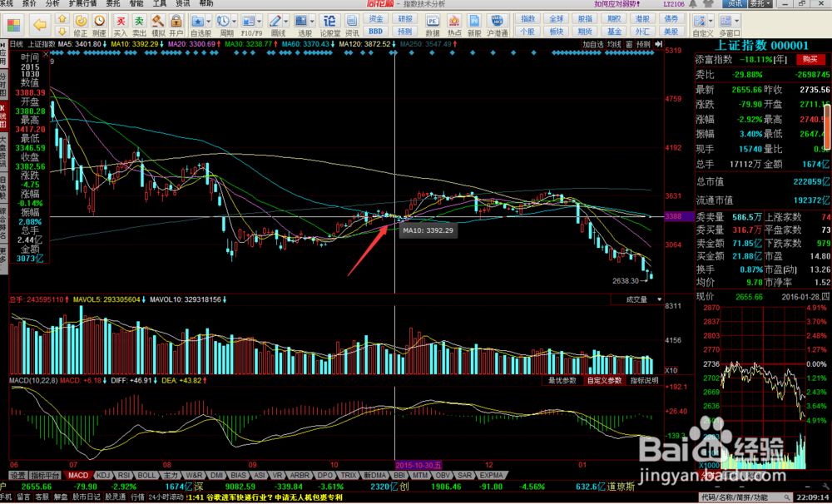The width and height of the screenshot is (832, 504).
Task: Open the 资讯 news toolbar icon
Action: (x=352, y=21)
